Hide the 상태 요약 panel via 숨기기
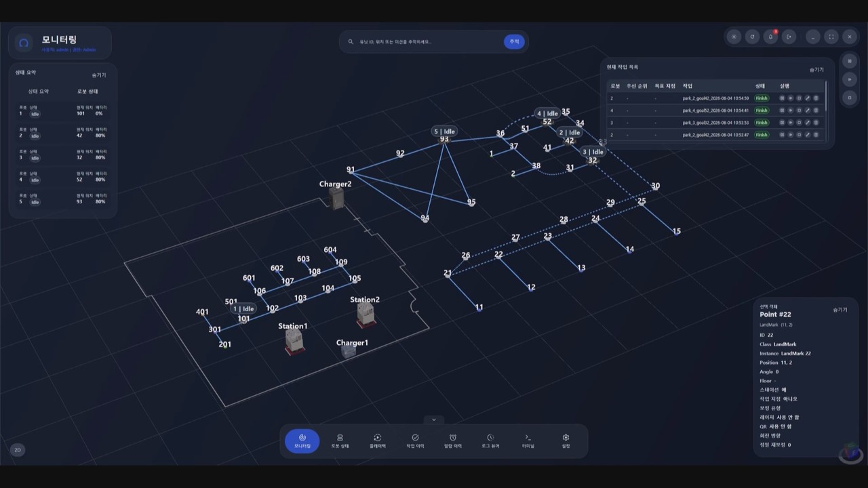This screenshot has width=868, height=488. click(99, 75)
